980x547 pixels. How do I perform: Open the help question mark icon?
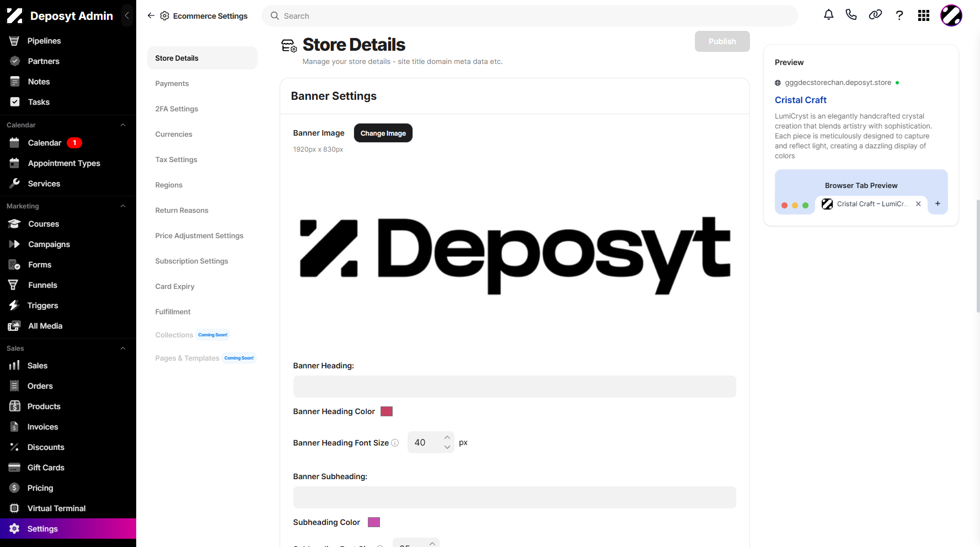pyautogui.click(x=899, y=15)
